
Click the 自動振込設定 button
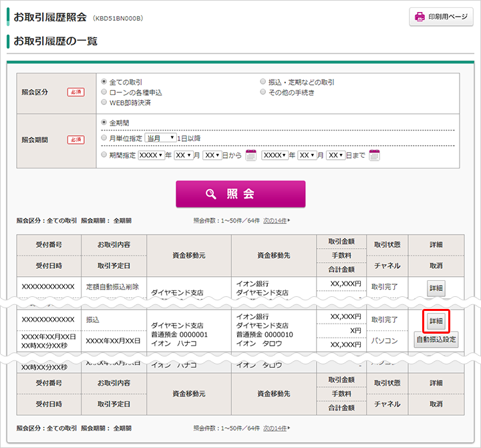coord(436,340)
